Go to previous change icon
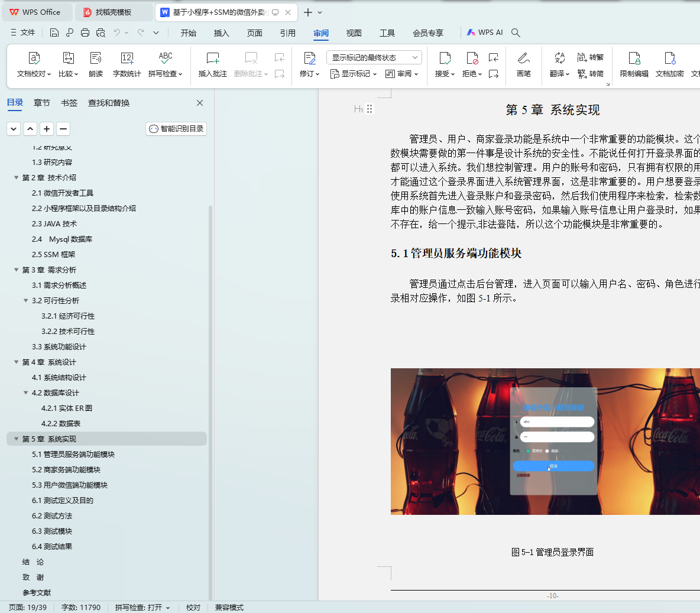 (493, 57)
